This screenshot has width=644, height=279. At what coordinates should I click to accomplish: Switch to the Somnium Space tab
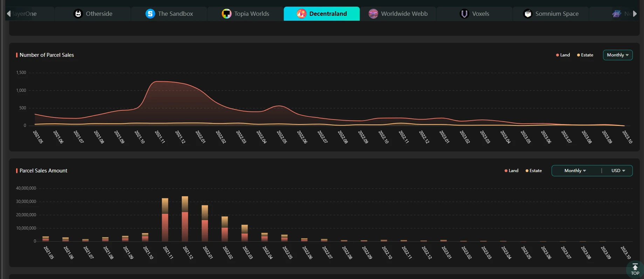click(x=556, y=14)
